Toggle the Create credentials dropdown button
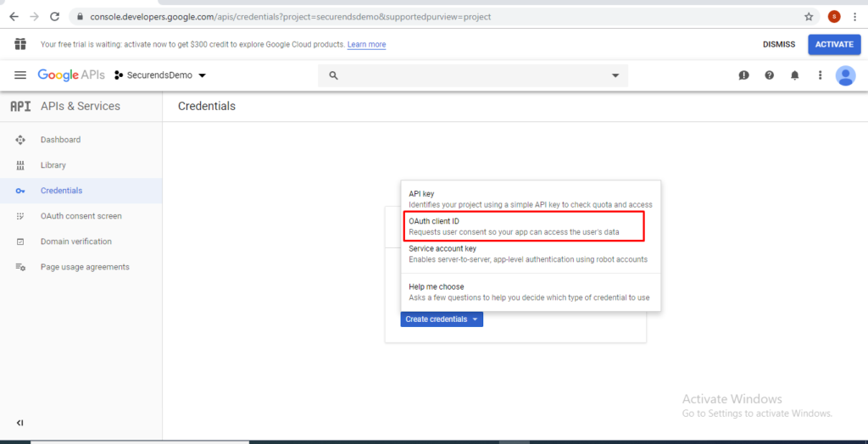Viewport: 868px width, 444px height. 442,319
